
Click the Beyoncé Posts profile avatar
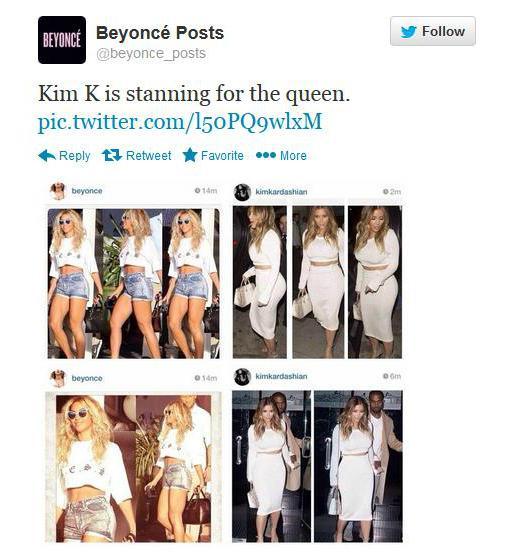point(62,40)
